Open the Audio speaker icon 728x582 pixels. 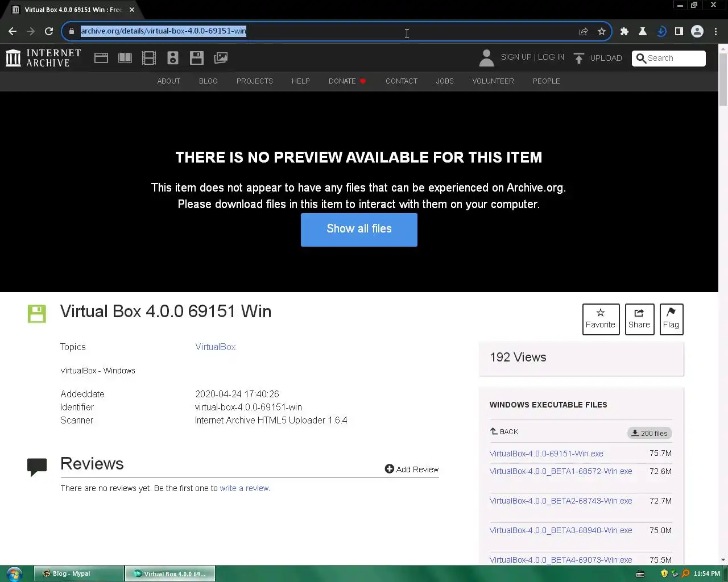173,58
